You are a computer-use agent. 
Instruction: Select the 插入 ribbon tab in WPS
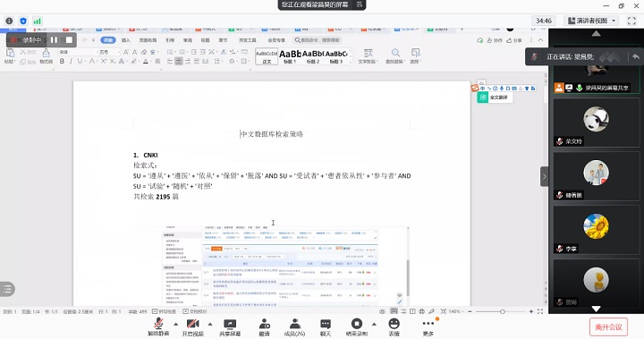126,40
